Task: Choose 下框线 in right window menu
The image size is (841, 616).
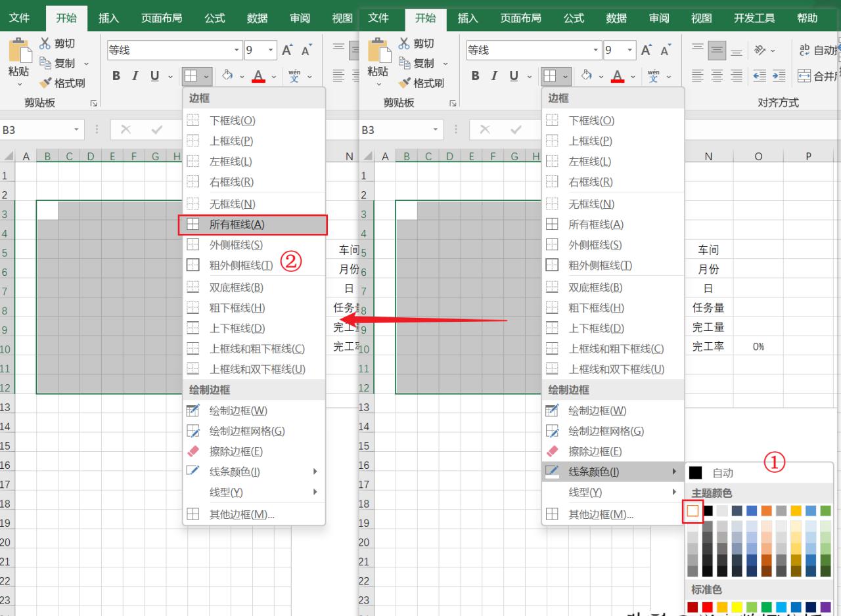Action: point(613,120)
